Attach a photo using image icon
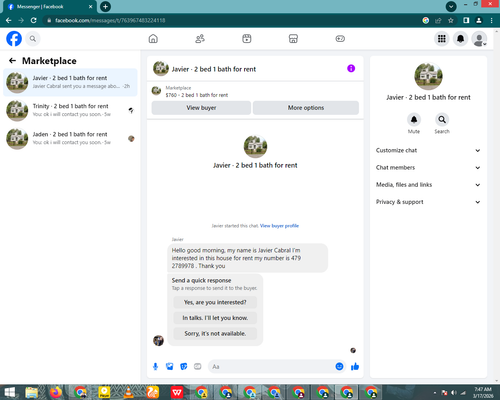 click(170, 367)
